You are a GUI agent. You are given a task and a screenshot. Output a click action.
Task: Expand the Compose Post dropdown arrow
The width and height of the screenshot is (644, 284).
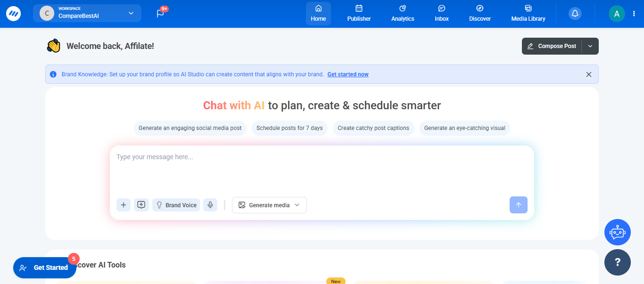click(x=590, y=46)
